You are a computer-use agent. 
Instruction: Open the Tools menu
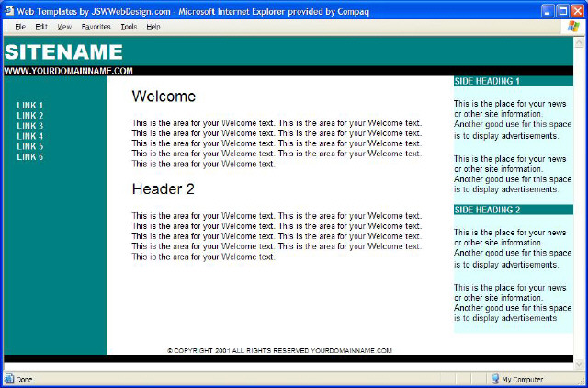tap(129, 27)
